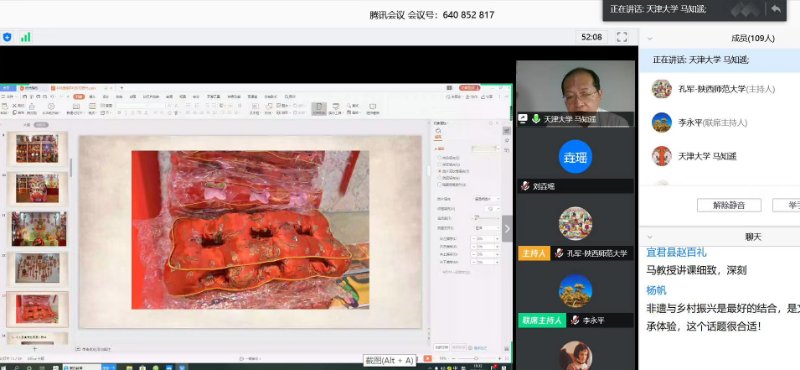
Task: Toggle the video strip with the gray arrow
Action: 507,229
